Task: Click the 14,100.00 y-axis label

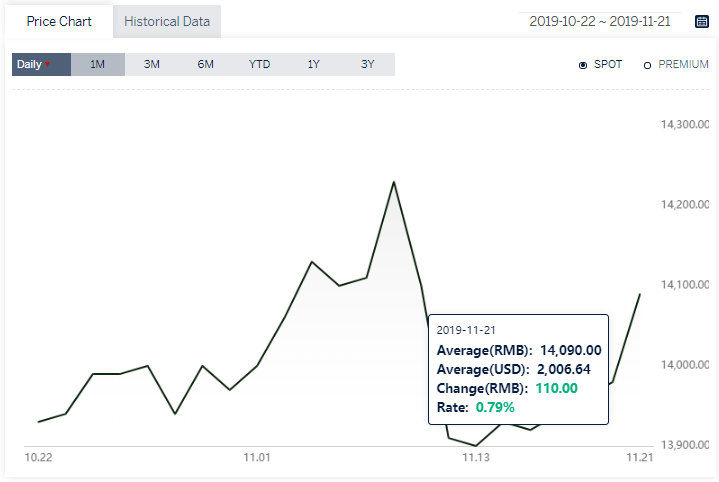Action: pos(685,285)
